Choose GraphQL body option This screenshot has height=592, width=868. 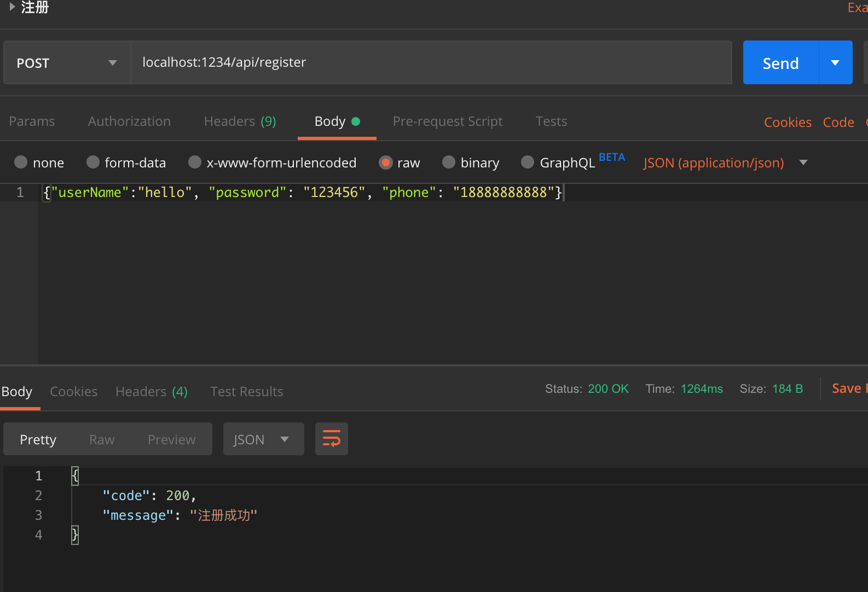(x=528, y=162)
